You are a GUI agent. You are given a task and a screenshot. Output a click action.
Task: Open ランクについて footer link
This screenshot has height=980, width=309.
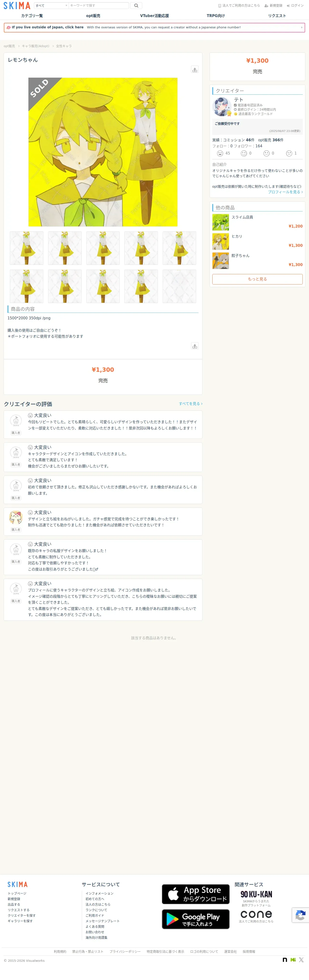point(97,910)
